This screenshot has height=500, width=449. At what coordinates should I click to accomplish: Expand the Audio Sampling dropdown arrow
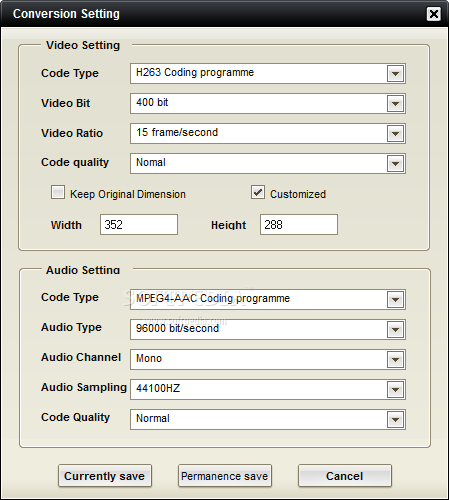pos(395,389)
